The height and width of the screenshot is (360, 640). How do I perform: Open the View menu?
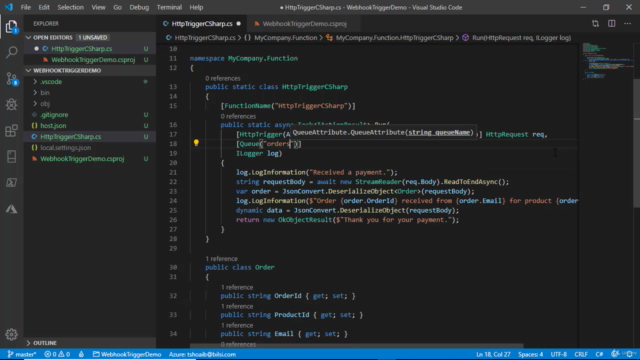[x=98, y=7]
